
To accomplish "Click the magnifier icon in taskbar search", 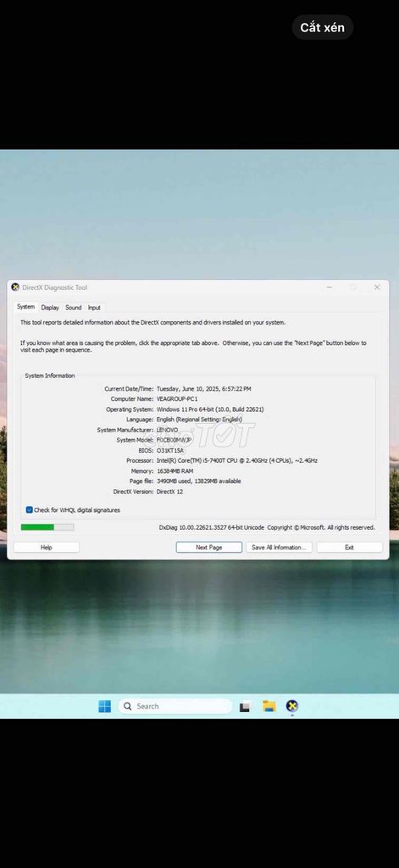I will click(x=128, y=706).
